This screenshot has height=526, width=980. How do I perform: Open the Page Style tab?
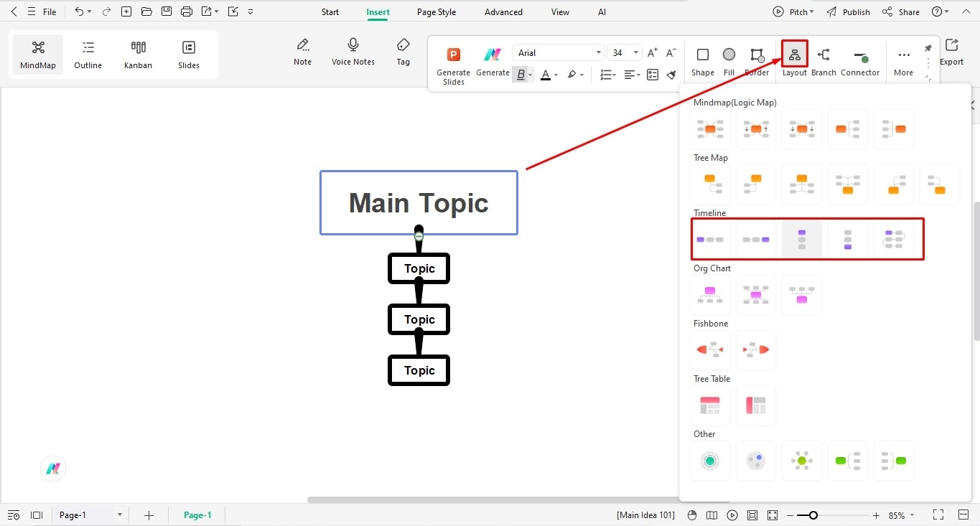click(437, 12)
